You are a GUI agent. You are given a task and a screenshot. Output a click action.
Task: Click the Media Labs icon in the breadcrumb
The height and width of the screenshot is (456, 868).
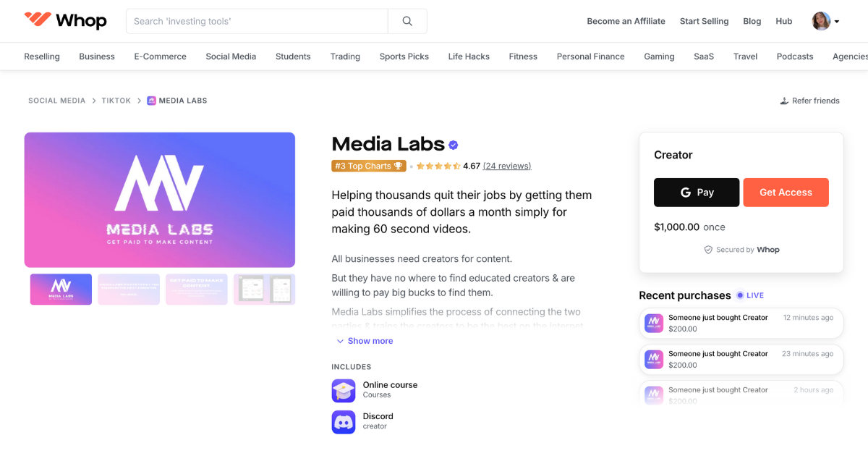150,100
